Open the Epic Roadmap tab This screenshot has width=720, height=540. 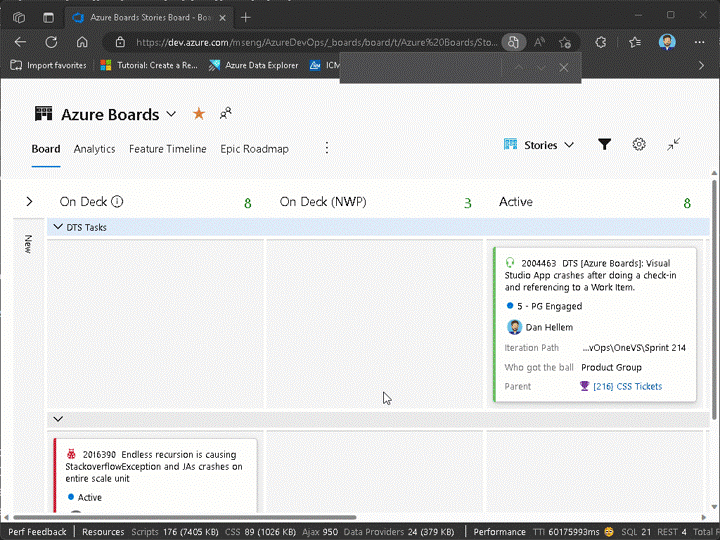click(254, 149)
